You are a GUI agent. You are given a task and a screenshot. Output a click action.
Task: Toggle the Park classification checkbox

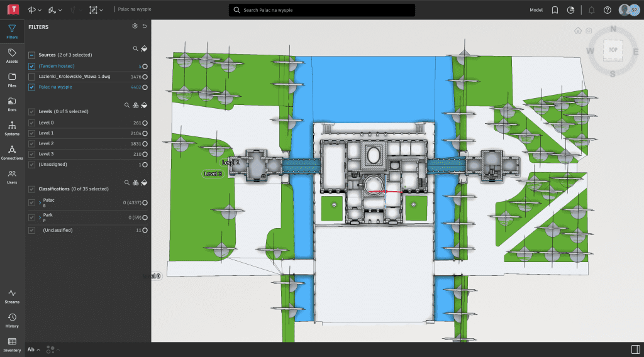pos(31,217)
